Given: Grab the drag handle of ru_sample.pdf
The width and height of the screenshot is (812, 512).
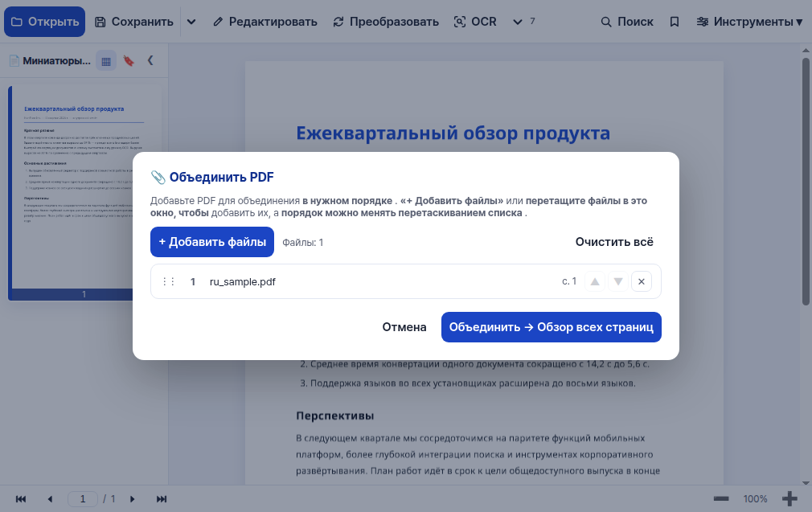Looking at the screenshot, I should point(168,281).
